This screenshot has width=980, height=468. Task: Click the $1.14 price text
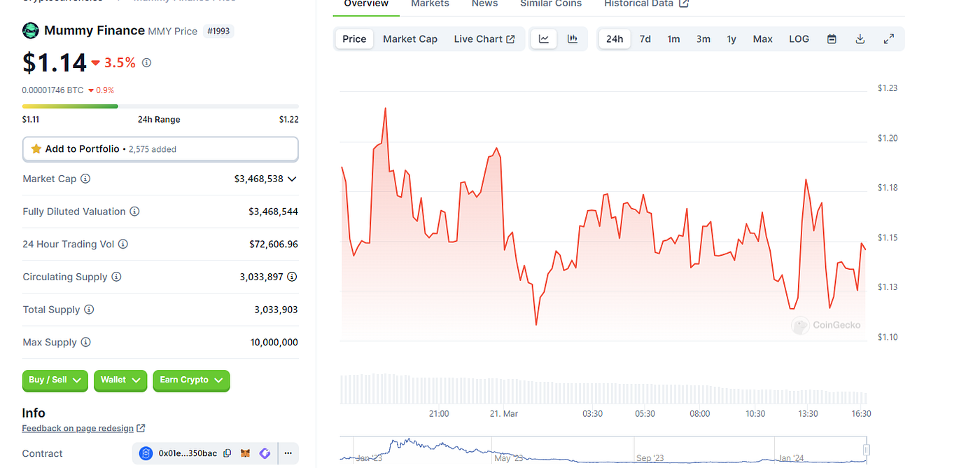(x=55, y=63)
